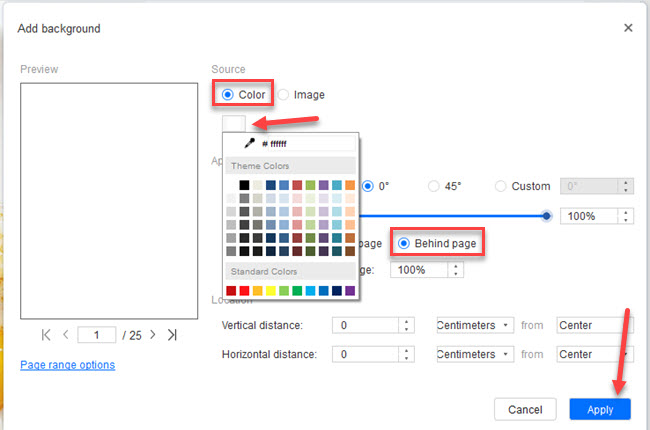Image resolution: width=650 pixels, height=430 pixels.
Task: Pick light green from Standard Colors
Action: click(284, 291)
